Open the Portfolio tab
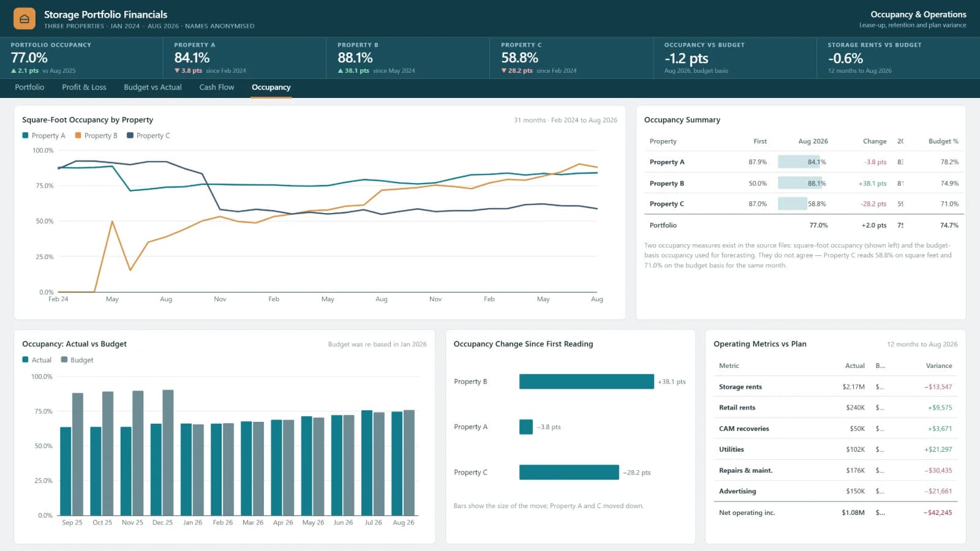This screenshot has height=551, width=980. (x=29, y=87)
